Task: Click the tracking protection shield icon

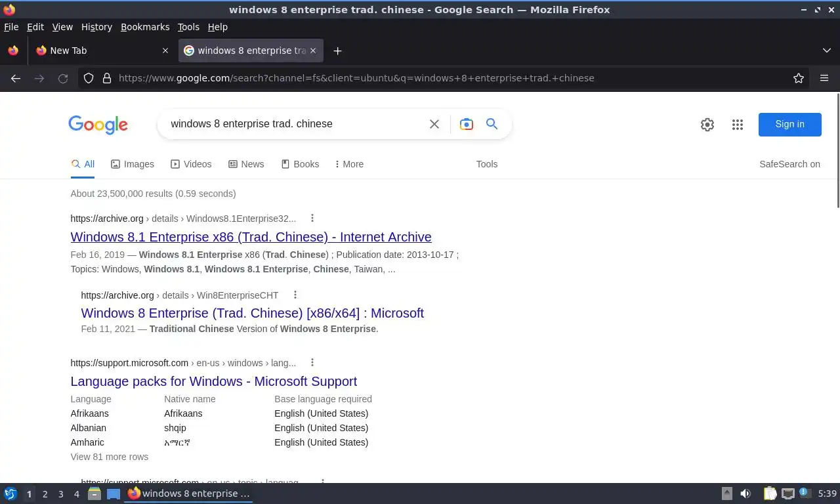Action: [89, 78]
